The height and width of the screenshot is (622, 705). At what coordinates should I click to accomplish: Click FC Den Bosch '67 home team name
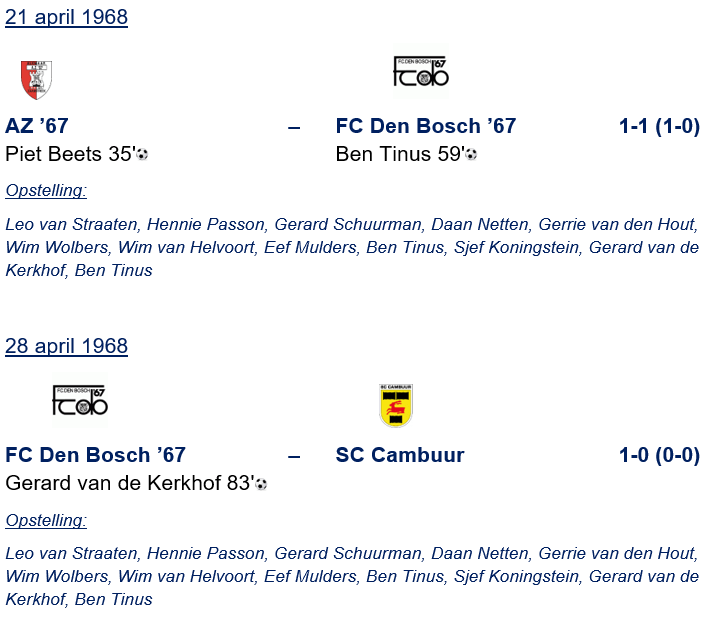click(95, 456)
